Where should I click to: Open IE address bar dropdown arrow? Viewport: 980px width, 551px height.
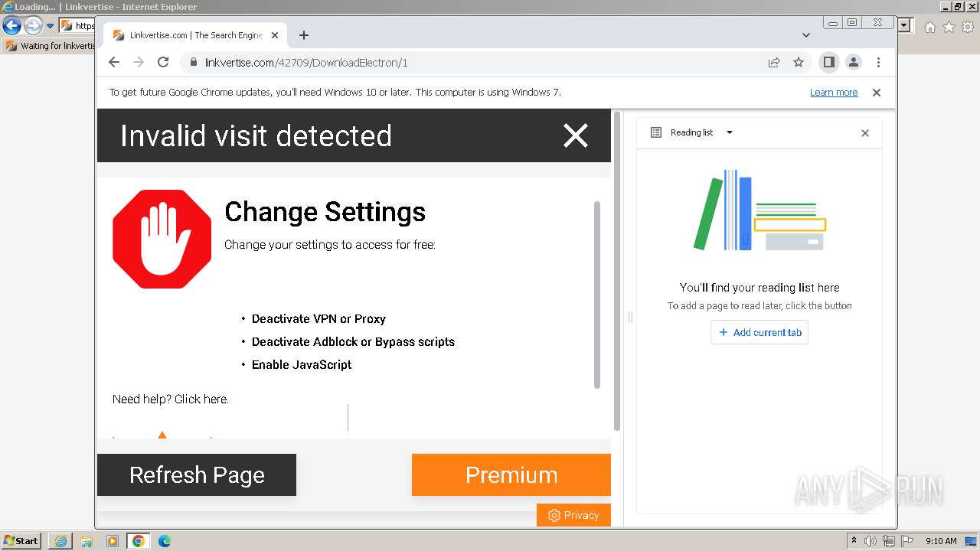coord(905,26)
